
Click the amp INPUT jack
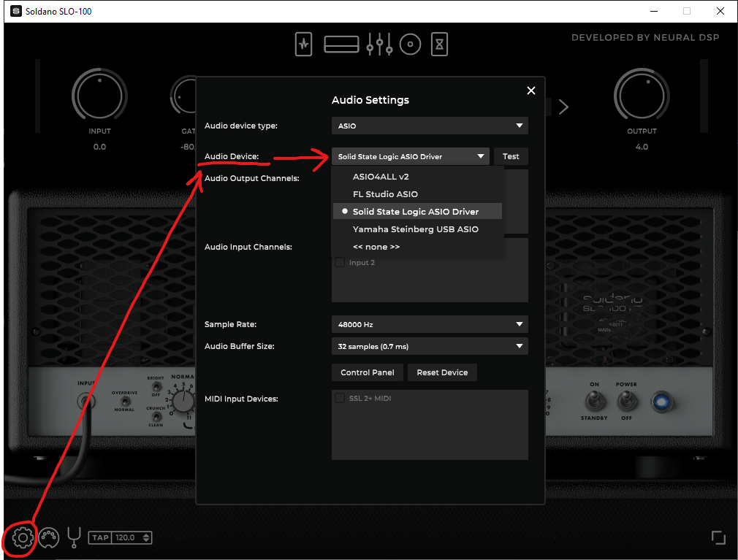(85, 402)
